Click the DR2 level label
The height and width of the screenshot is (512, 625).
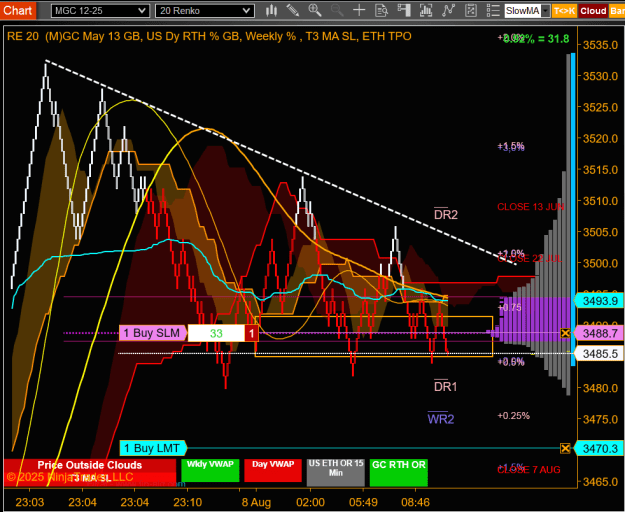[446, 214]
